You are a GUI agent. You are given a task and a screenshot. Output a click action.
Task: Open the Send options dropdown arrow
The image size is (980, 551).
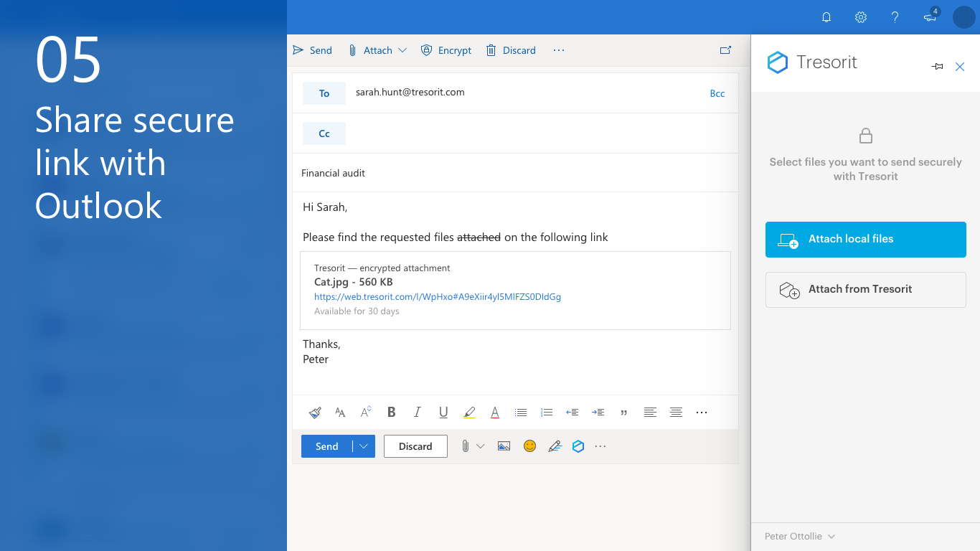(364, 446)
